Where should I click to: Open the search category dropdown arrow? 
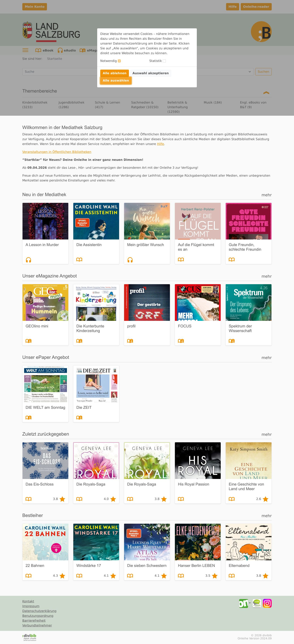(x=250, y=72)
